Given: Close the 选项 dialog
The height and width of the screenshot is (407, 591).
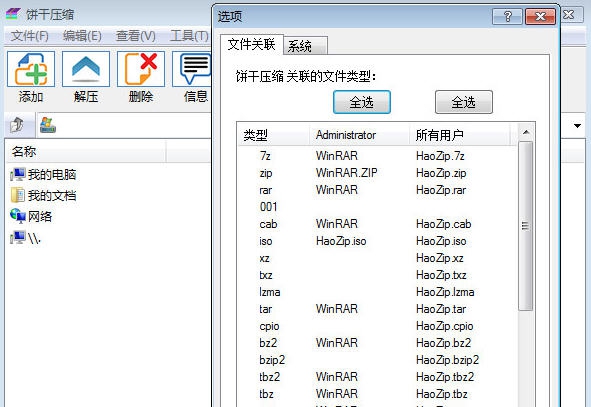Looking at the screenshot, I should [x=540, y=16].
